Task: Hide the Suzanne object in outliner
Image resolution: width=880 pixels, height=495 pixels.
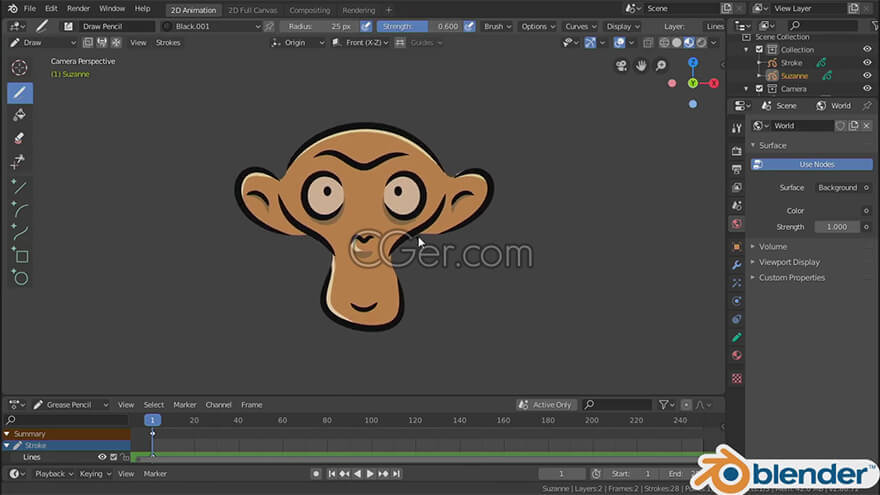Action: click(x=867, y=76)
